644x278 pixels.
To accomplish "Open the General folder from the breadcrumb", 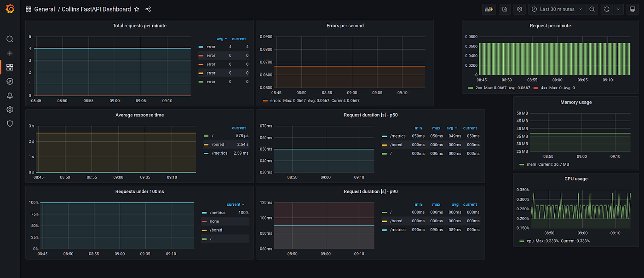I will coord(44,9).
